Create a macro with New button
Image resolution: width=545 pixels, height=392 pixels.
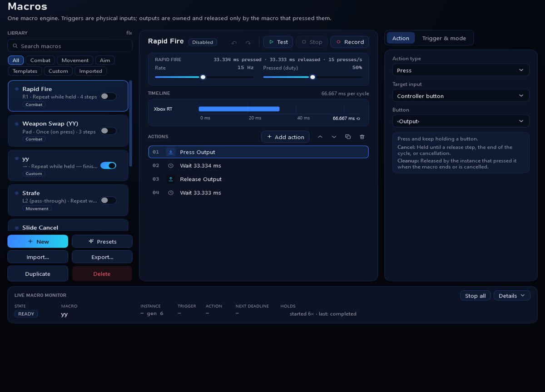[x=38, y=241]
